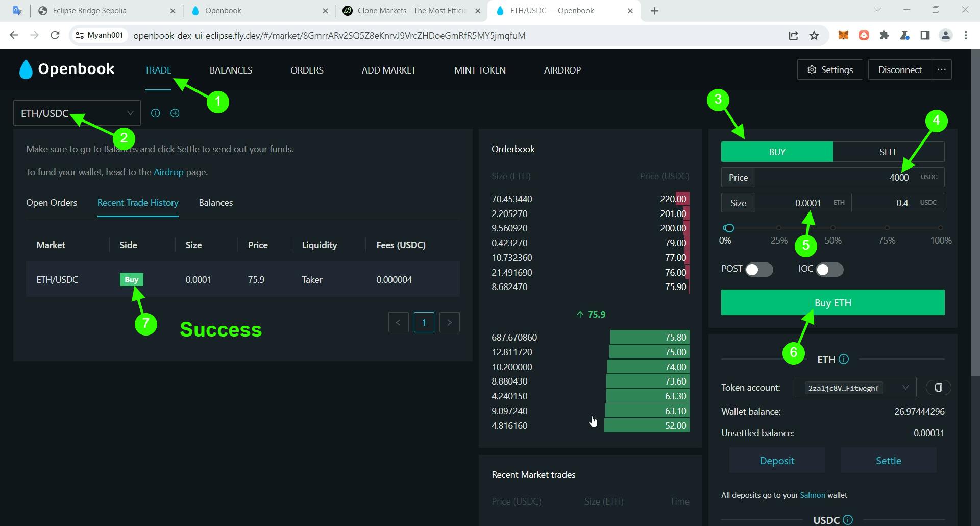Click page number 1 in pagination
Viewport: 980px width, 526px height.
tap(424, 322)
